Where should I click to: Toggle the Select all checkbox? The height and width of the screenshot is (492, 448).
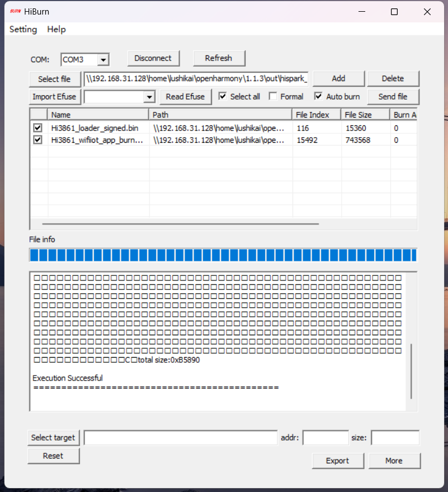click(x=223, y=96)
